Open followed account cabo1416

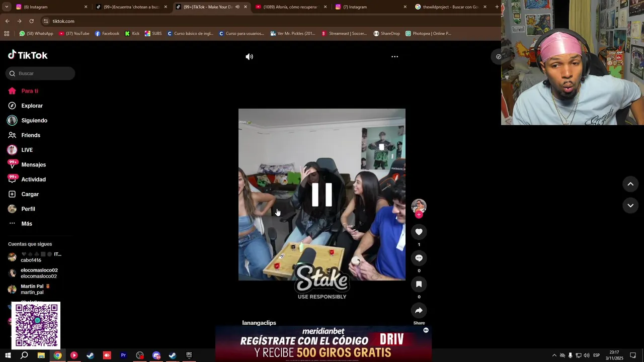pos(34,257)
